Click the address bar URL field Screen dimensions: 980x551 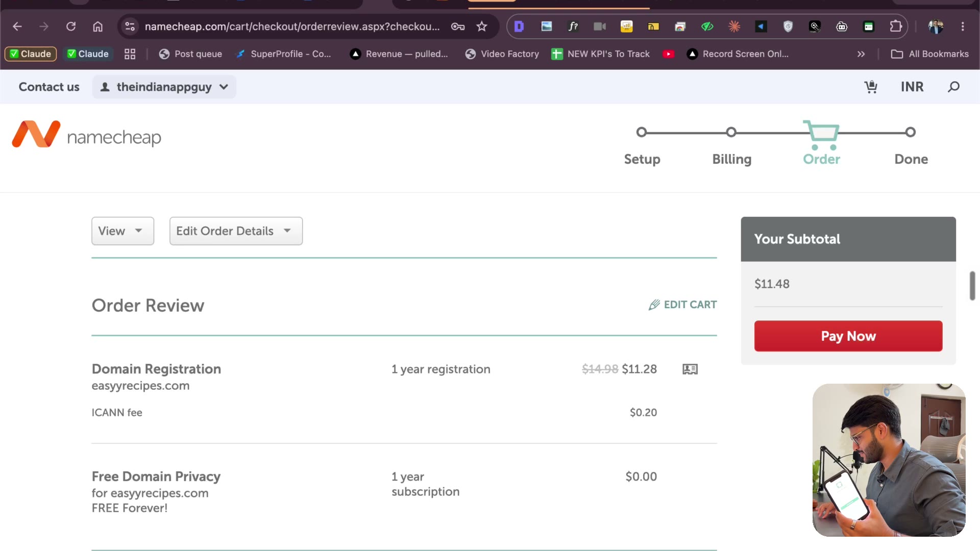tap(292, 27)
